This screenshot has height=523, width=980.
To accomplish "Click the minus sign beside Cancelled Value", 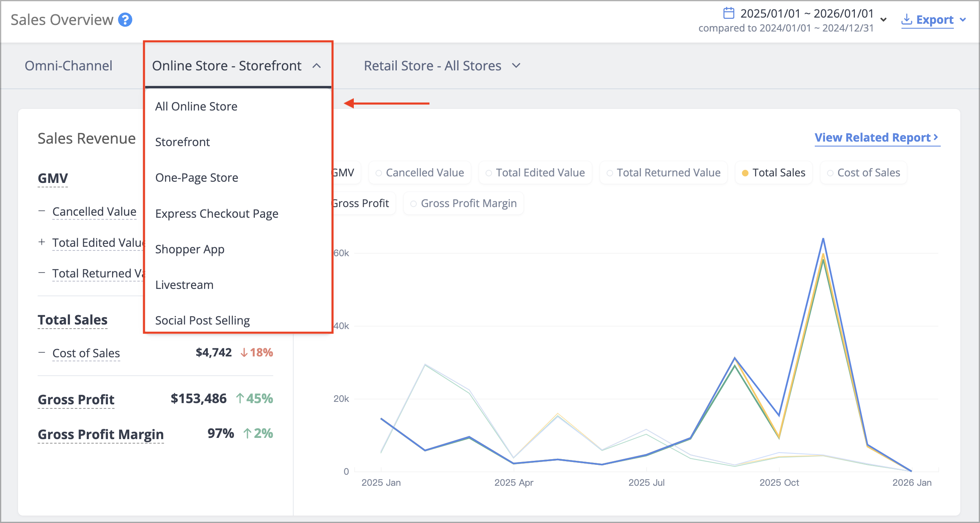I will point(42,211).
